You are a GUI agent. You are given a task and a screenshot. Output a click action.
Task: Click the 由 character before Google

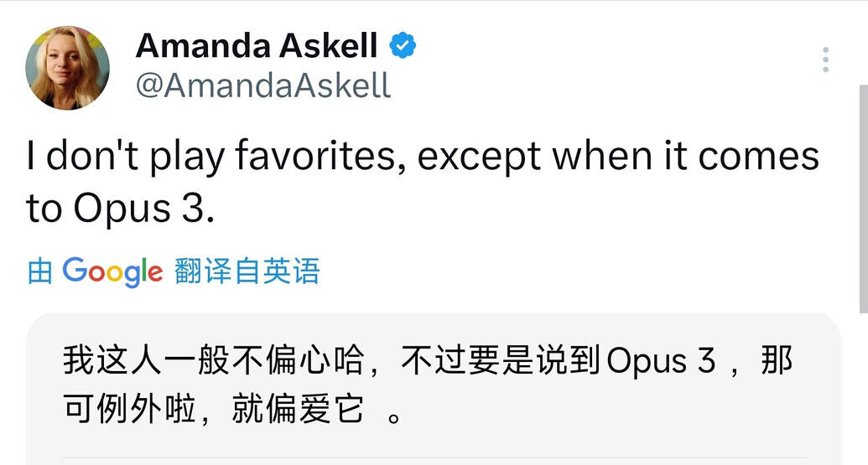pos(40,271)
